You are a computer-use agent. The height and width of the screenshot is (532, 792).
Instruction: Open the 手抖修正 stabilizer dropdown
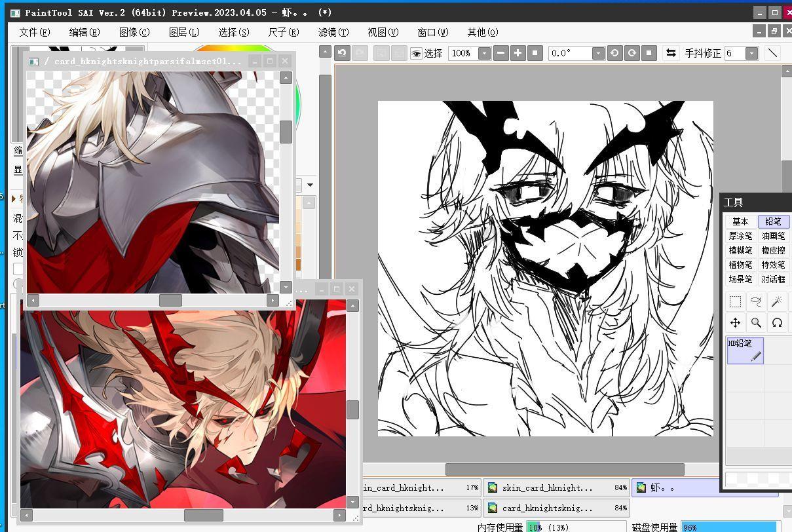(751, 53)
